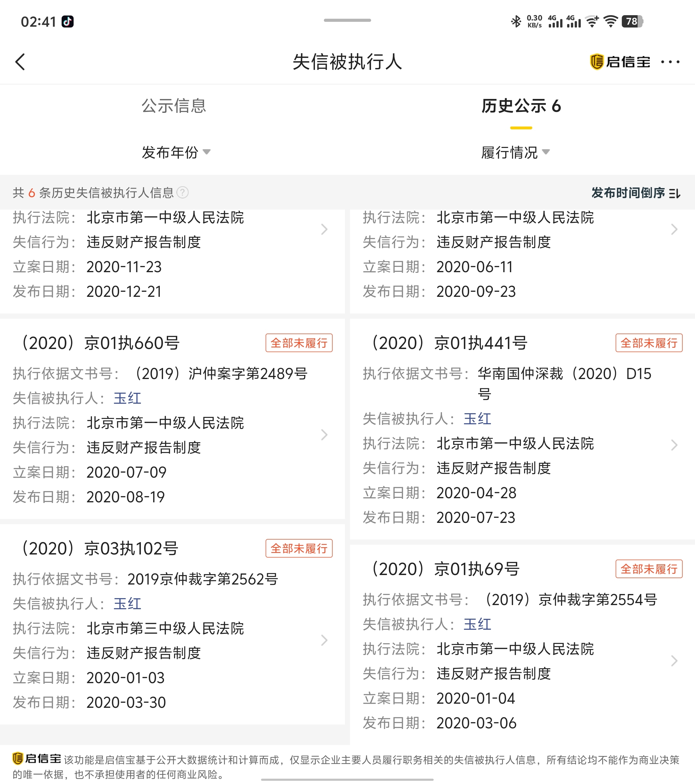Image resolution: width=695 pixels, height=784 pixels.
Task: Tap the 启信宝 logo in bottom disclaimer
Action: (37, 758)
